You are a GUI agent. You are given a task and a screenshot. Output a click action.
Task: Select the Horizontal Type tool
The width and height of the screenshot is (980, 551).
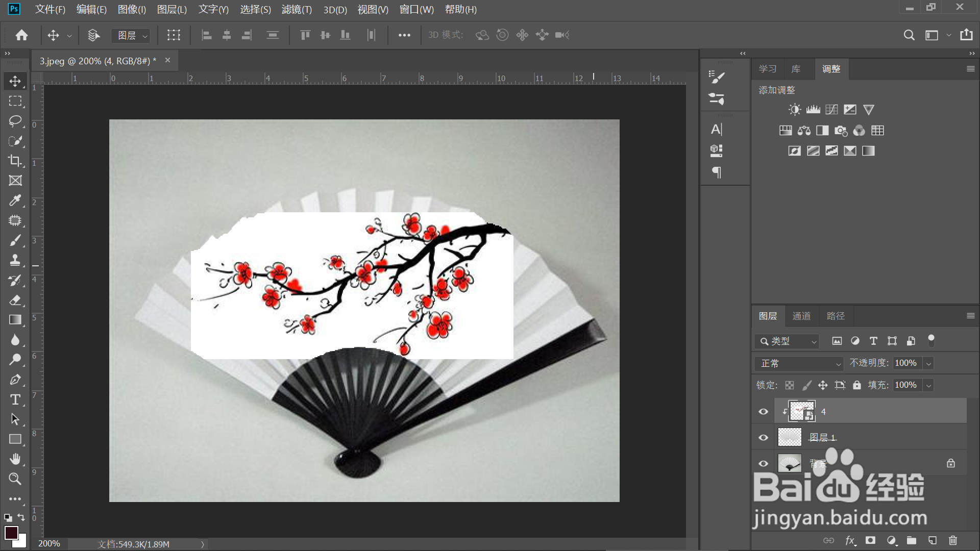[15, 399]
